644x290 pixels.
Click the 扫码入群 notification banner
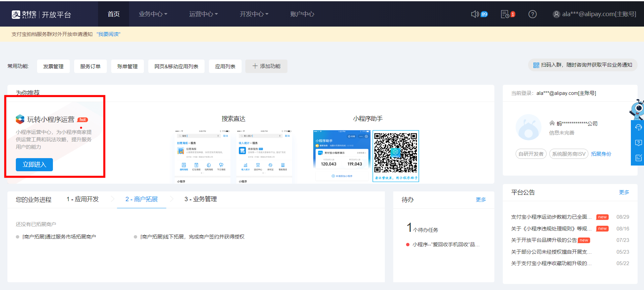pos(583,65)
